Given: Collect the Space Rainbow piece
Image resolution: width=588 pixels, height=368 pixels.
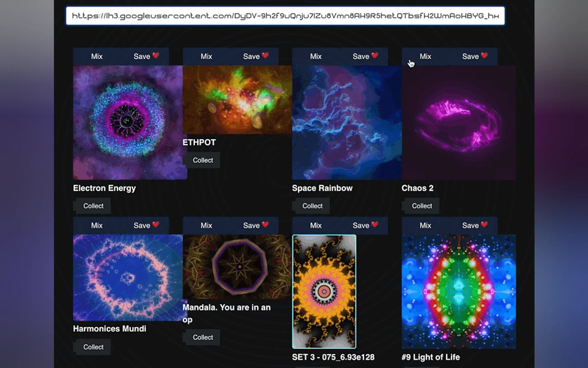Looking at the screenshot, I should pyautogui.click(x=312, y=206).
